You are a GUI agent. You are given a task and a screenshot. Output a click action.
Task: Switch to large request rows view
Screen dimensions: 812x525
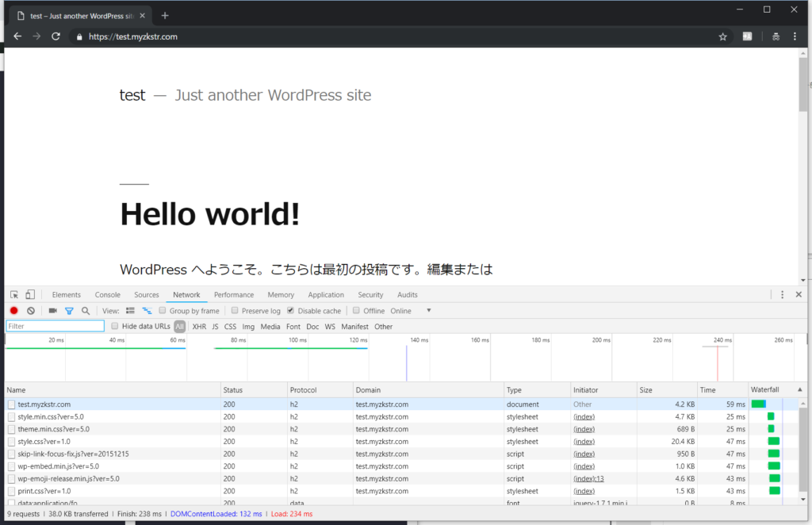coord(130,311)
